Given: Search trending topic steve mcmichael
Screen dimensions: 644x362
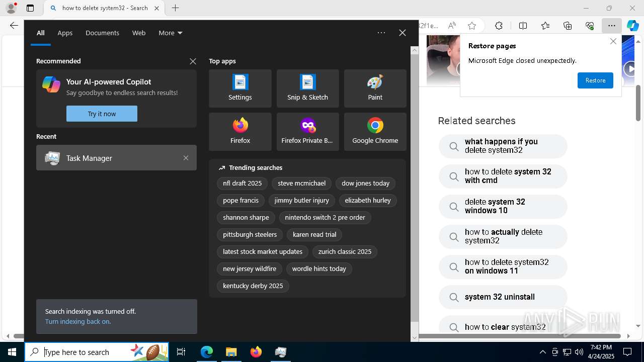Looking at the screenshot, I should click(302, 183).
